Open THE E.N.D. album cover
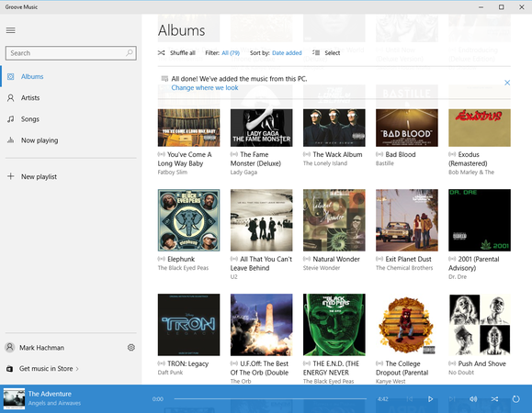The image size is (532, 413). point(334,325)
